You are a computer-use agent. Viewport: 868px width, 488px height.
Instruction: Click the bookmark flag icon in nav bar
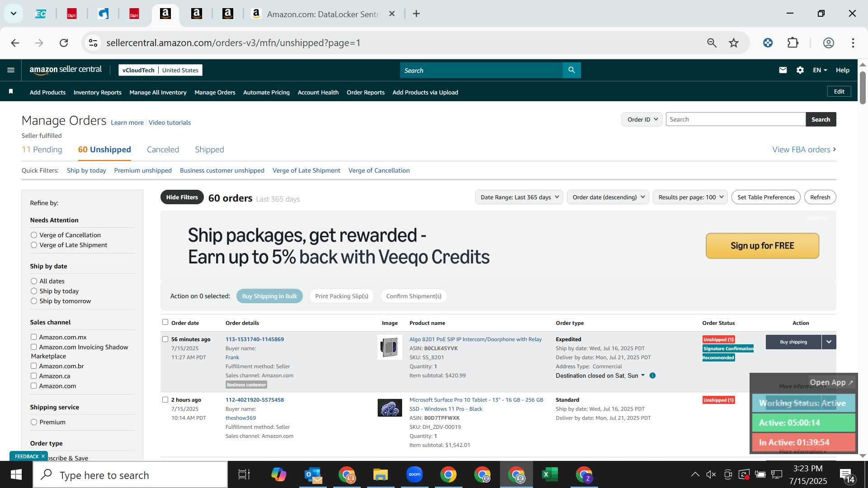pyautogui.click(x=11, y=92)
